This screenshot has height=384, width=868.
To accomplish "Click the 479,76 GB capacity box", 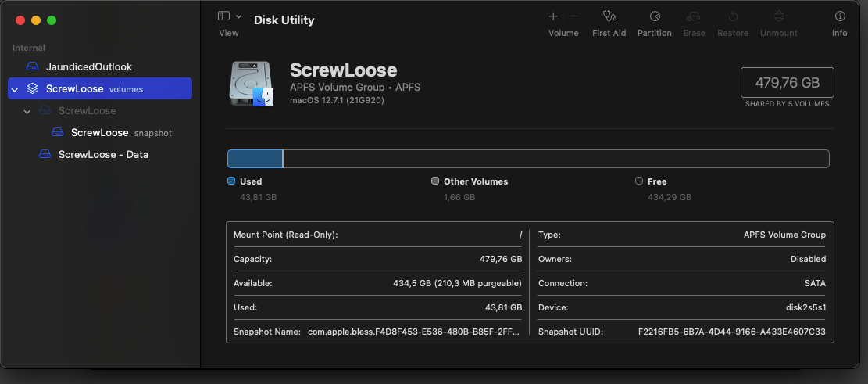I will [x=788, y=83].
